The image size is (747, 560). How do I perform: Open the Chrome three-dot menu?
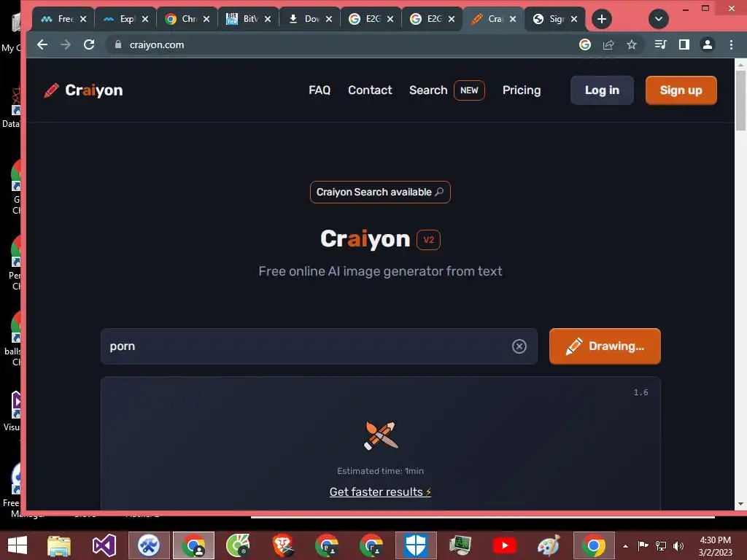(x=731, y=44)
